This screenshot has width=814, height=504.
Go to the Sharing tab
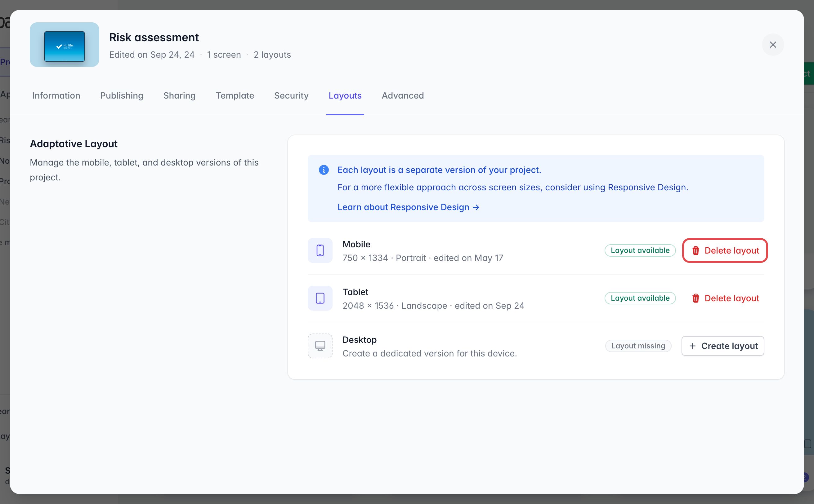point(180,96)
